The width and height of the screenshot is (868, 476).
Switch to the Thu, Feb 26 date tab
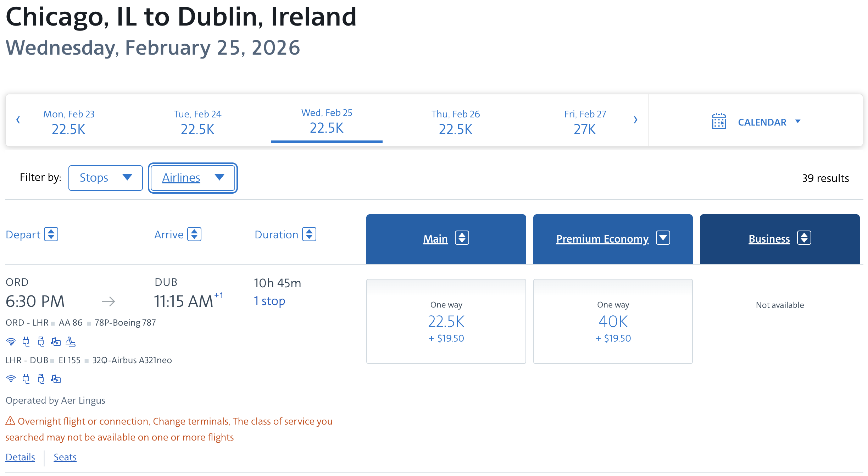(x=456, y=122)
